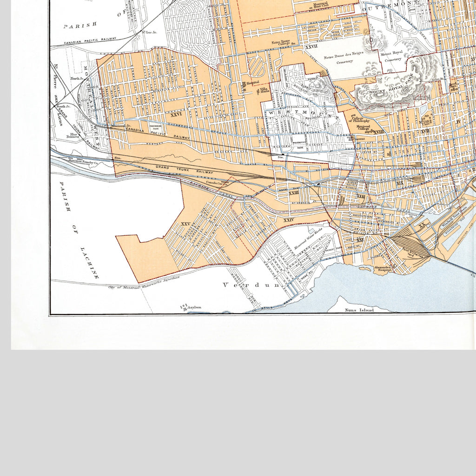The width and height of the screenshot is (476, 476).
Task: Select the 'Nuns Island' label
Action: (359, 310)
